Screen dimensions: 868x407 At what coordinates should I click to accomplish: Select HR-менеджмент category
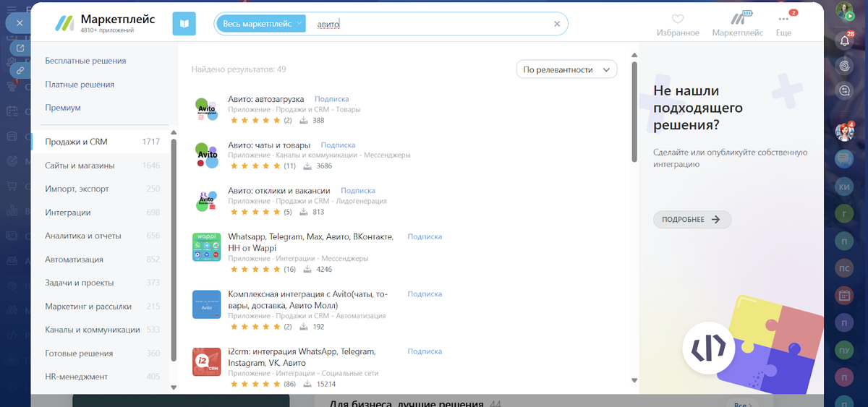(x=101, y=377)
